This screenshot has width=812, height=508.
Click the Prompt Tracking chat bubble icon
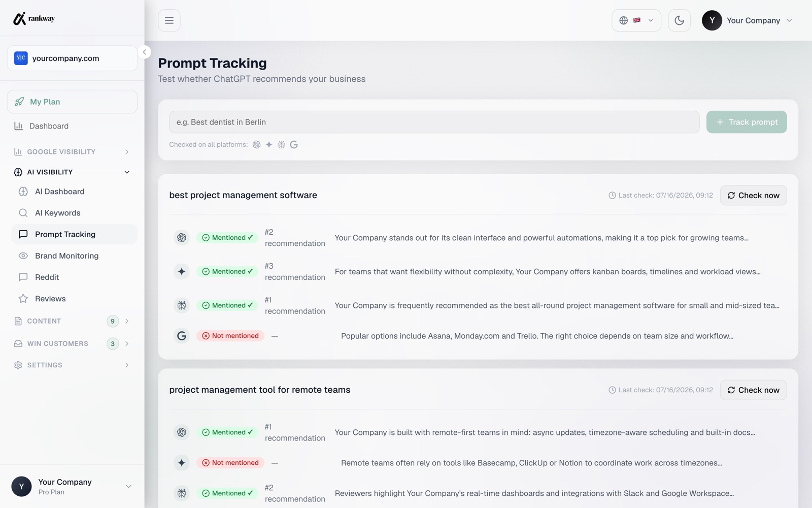(23, 234)
